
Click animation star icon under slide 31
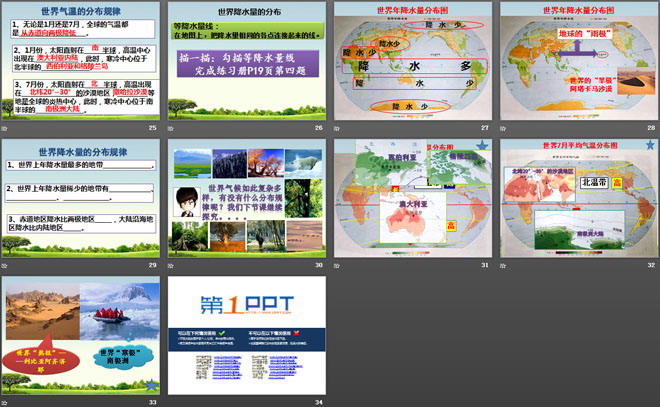coord(337,266)
